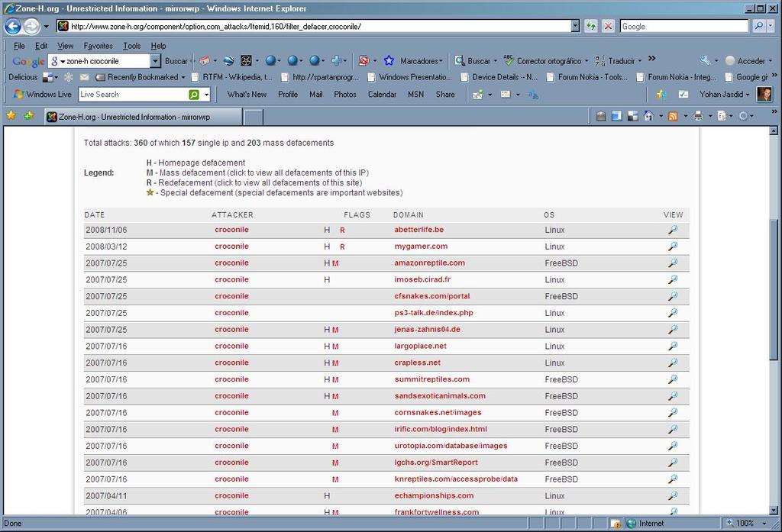This screenshot has width=782, height=532.
Task: Click the vertical scrollbar thumb
Action: click(x=774, y=289)
